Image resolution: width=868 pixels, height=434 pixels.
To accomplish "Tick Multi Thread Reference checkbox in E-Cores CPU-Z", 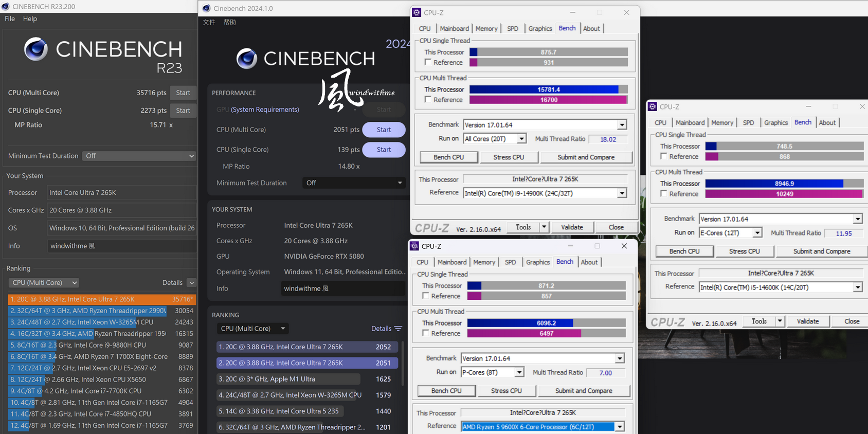I will tap(663, 194).
